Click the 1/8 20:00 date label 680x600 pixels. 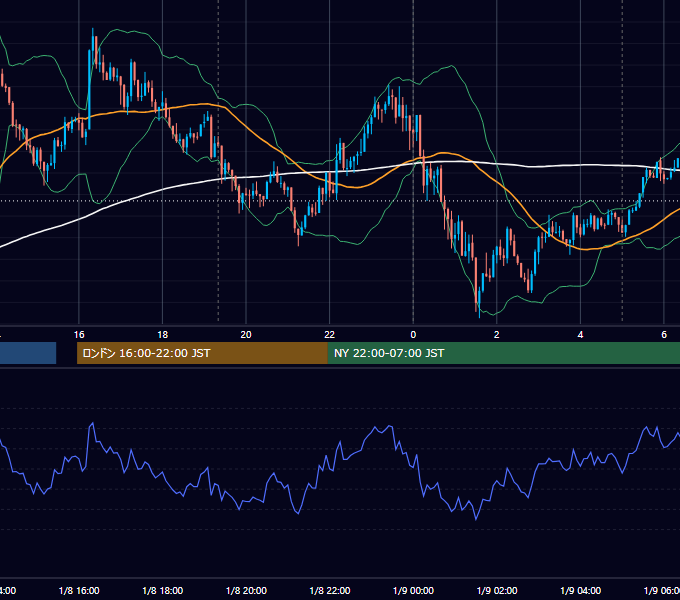[246, 590]
